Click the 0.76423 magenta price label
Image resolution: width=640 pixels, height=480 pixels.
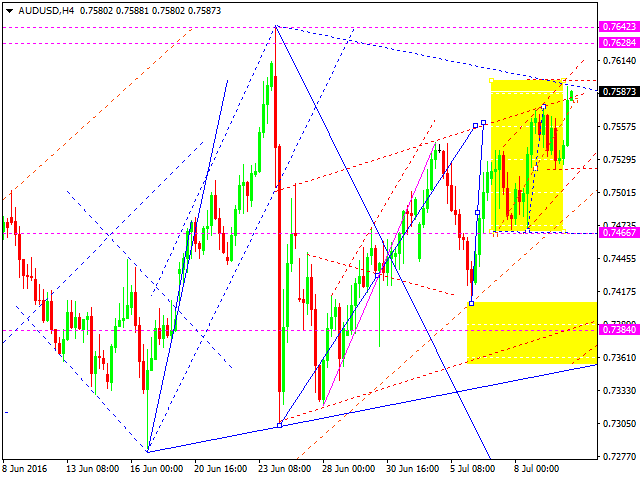point(619,27)
